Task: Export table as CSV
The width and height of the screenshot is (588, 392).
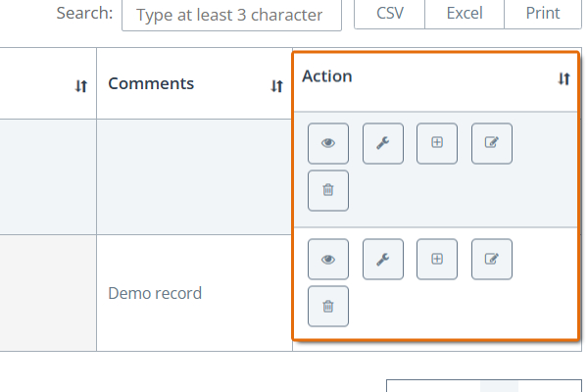Action: [390, 14]
